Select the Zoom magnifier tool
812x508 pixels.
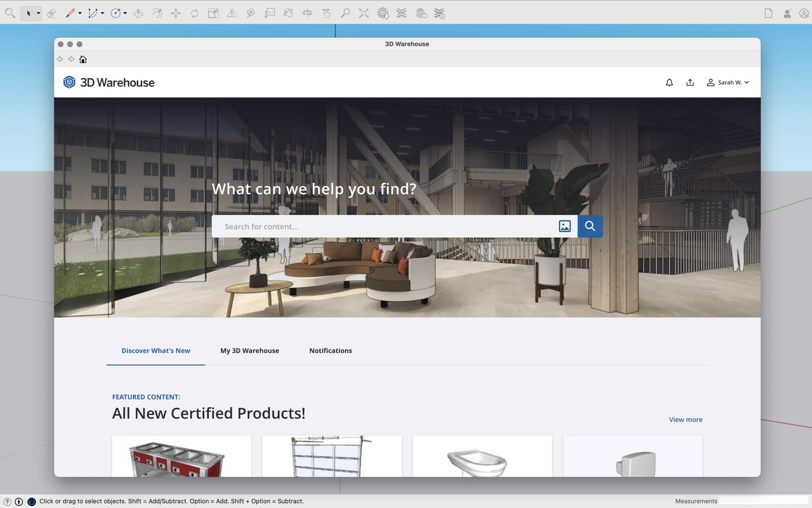(x=345, y=13)
